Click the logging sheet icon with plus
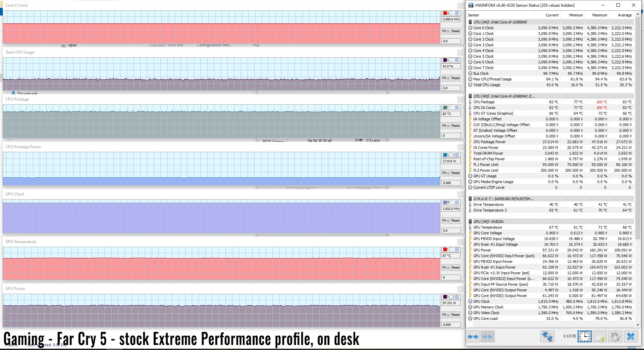This screenshot has width=644, height=350. click(600, 337)
